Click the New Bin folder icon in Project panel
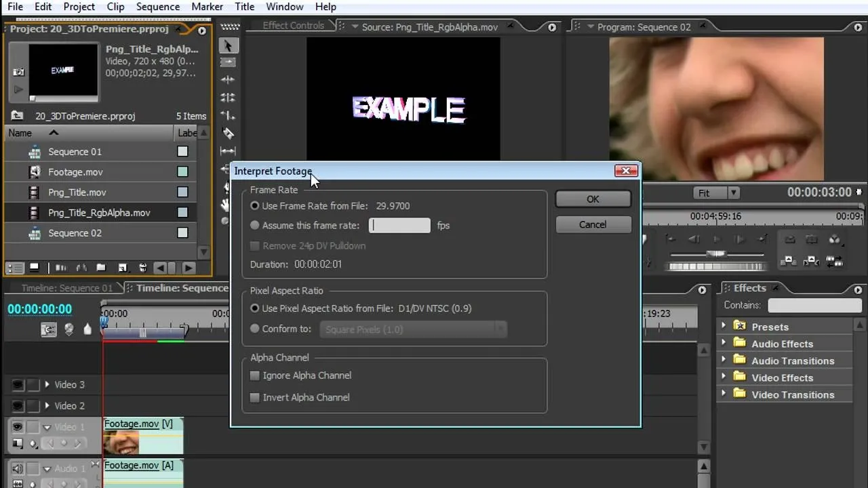 click(101, 268)
